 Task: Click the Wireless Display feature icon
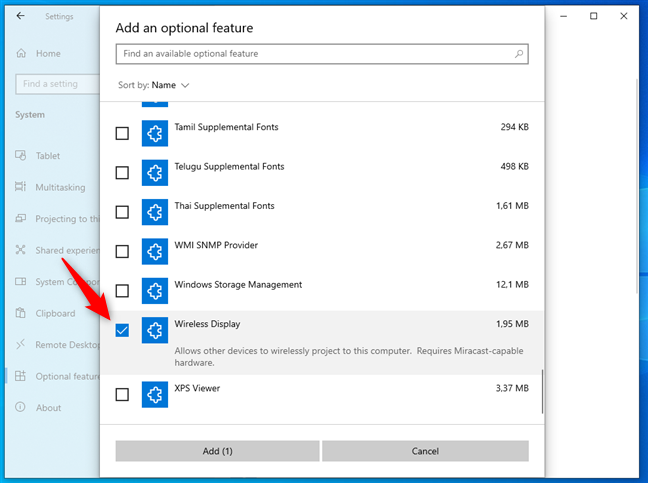(155, 330)
